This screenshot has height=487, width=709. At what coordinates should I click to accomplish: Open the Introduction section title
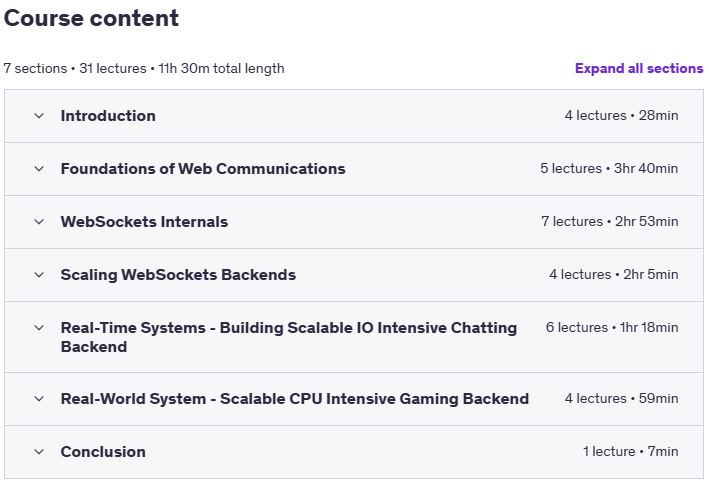pos(108,116)
